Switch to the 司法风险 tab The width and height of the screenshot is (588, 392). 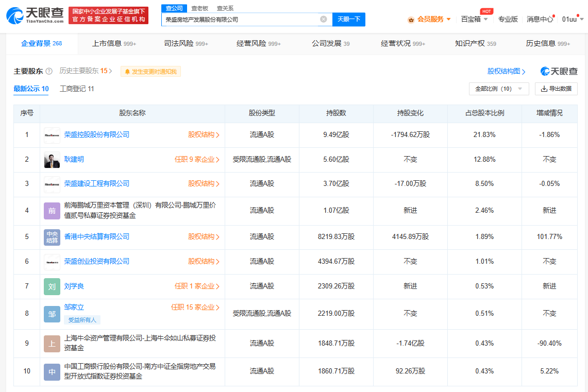pyautogui.click(x=186, y=43)
